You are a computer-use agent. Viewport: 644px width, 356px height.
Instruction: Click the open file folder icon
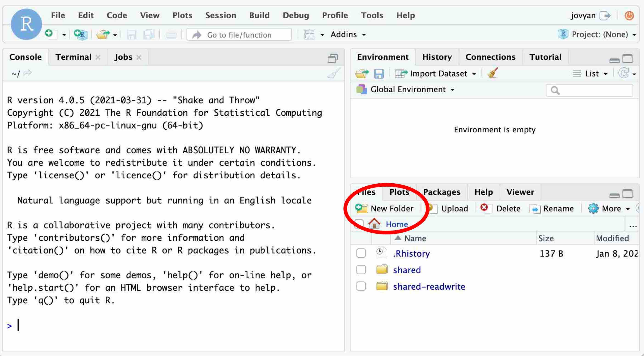[x=103, y=34]
